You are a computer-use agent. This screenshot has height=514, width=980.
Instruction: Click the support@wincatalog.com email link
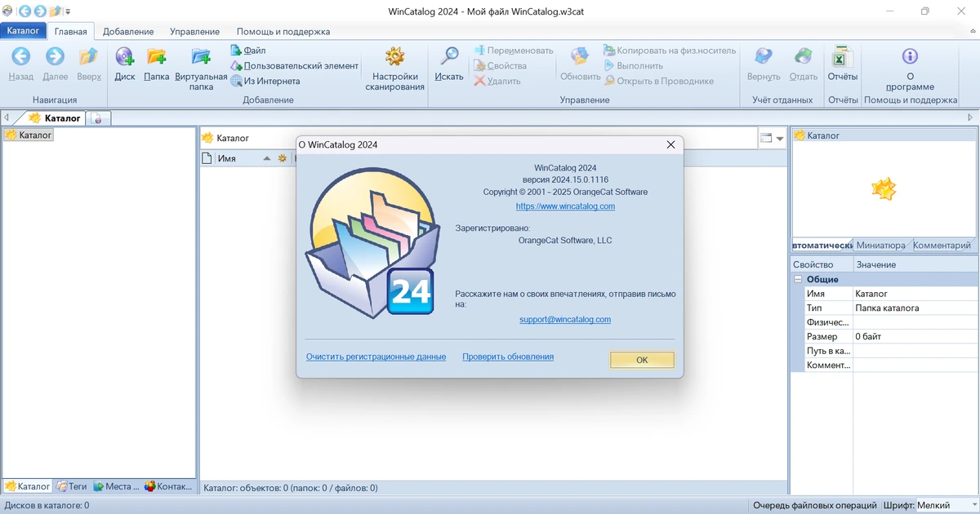pos(565,320)
